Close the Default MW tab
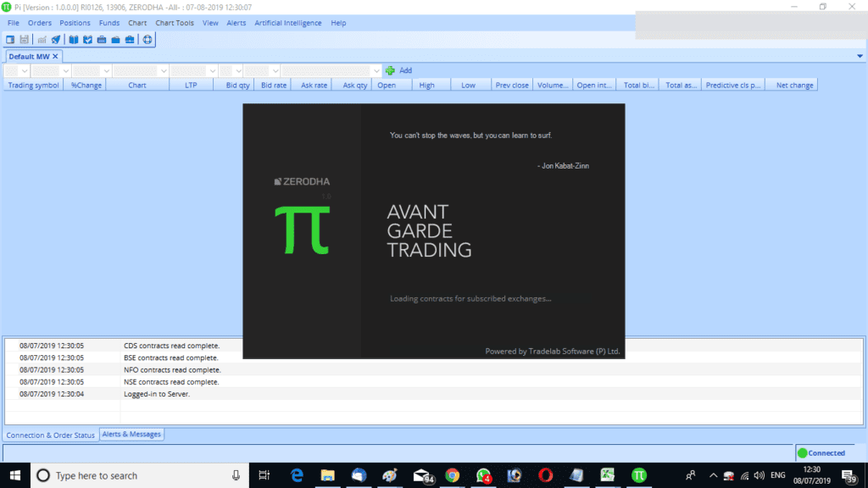 pos(56,56)
